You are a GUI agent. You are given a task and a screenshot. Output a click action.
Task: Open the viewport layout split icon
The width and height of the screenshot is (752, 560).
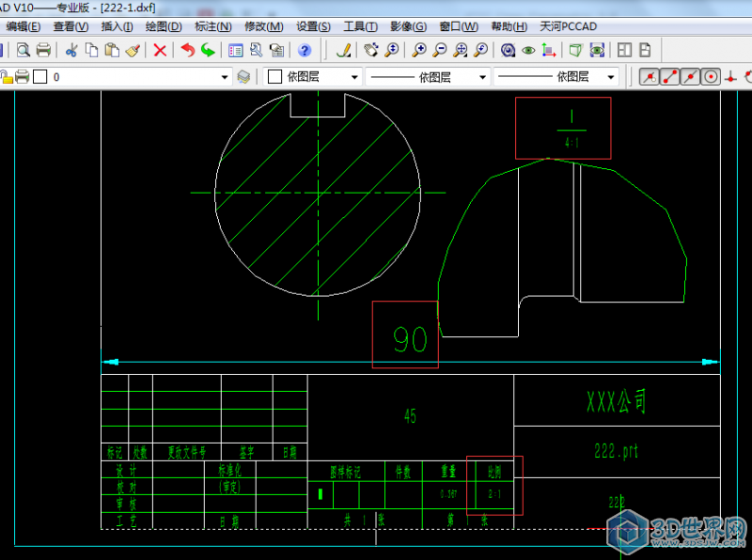tap(624, 50)
